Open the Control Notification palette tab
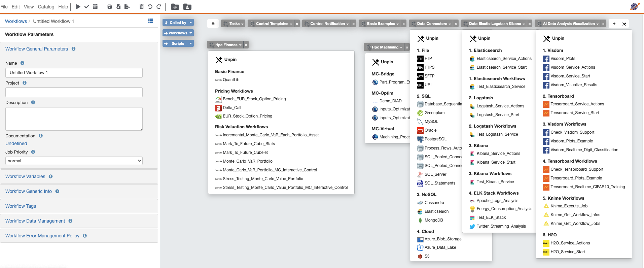 [x=326, y=24]
